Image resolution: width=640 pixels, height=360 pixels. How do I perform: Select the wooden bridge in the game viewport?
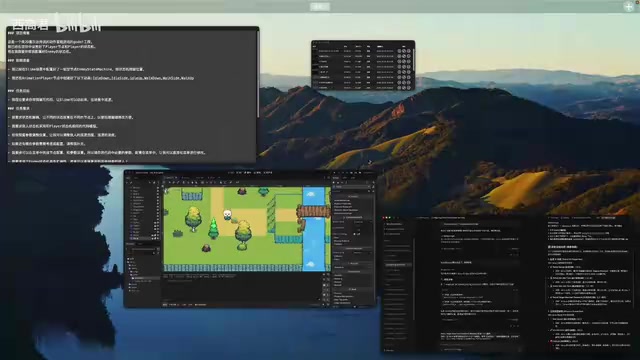[x=313, y=212]
